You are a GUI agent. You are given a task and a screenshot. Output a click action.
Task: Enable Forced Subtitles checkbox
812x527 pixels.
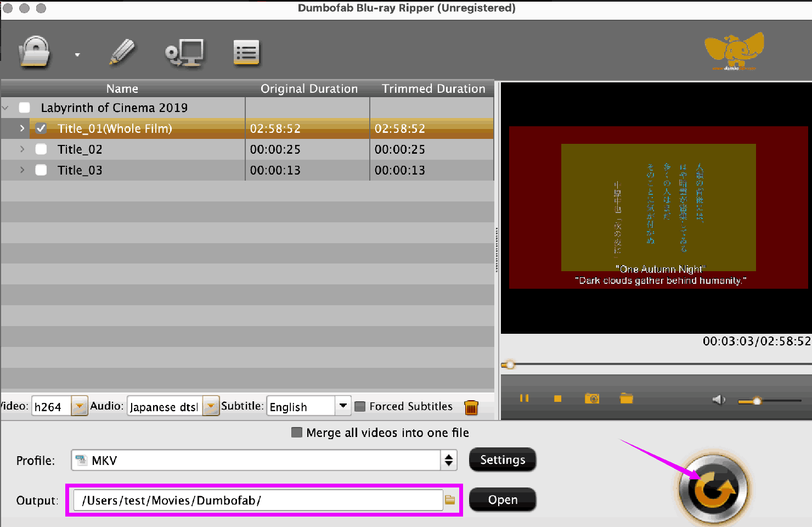[x=360, y=407]
